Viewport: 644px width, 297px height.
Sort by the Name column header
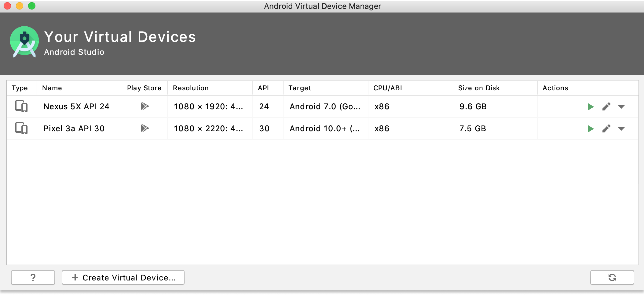tap(79, 88)
